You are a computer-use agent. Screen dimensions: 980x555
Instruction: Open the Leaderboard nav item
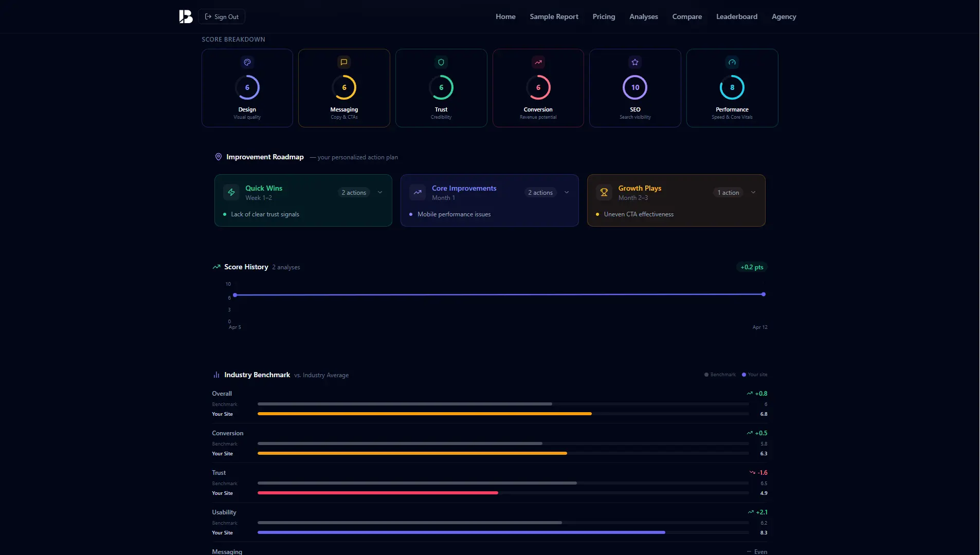[737, 16]
